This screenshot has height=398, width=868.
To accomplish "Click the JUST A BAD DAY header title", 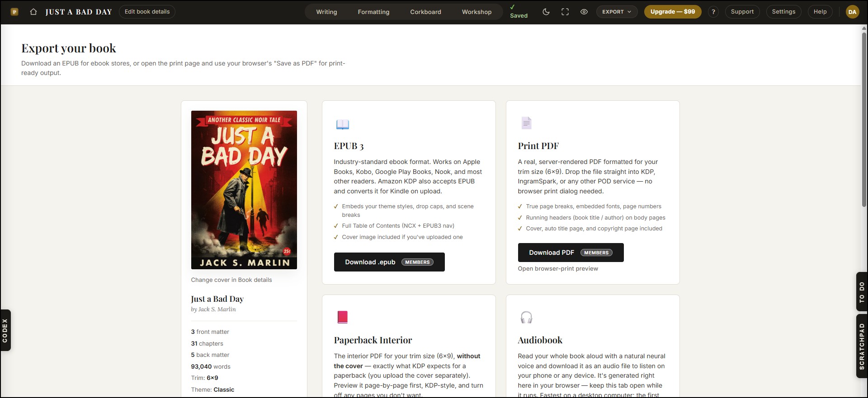I will (79, 12).
